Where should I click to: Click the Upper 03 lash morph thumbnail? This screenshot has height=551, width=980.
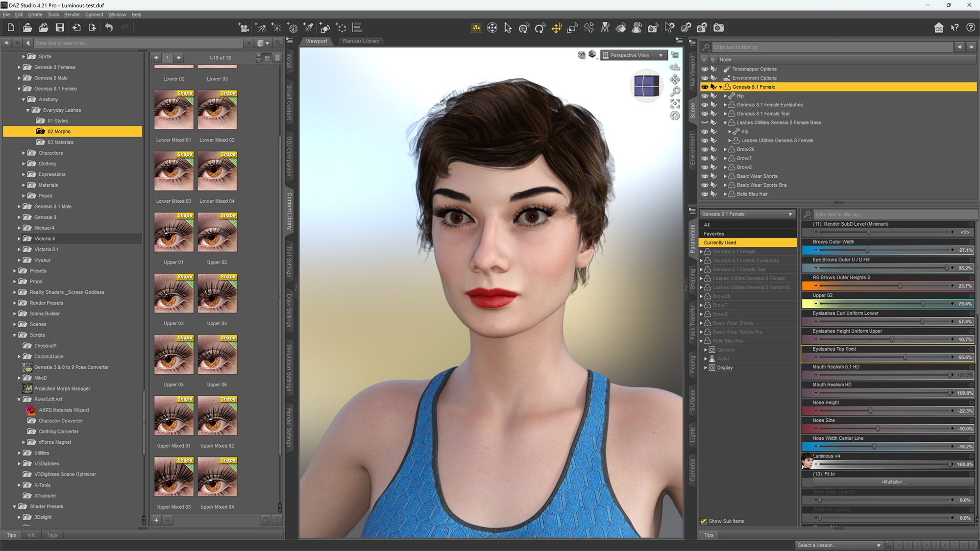[173, 294]
